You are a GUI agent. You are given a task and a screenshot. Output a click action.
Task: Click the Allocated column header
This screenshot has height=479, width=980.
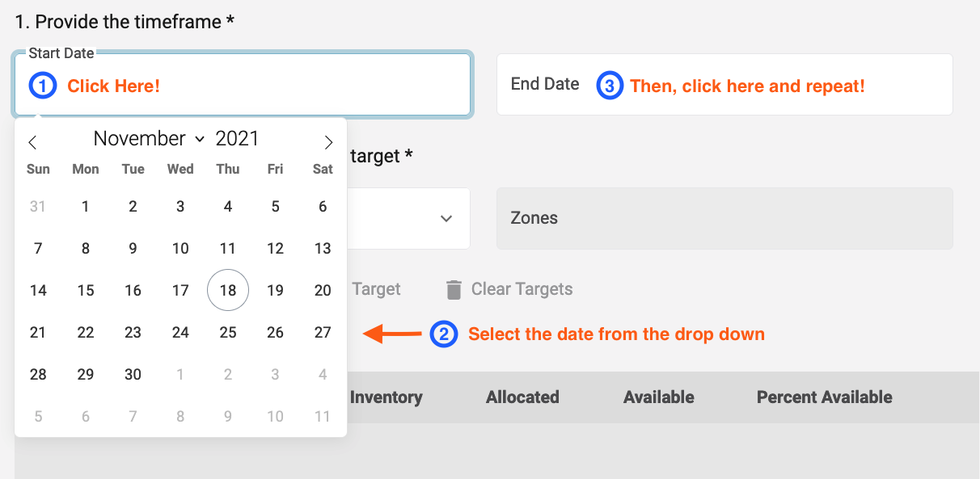pos(522,397)
